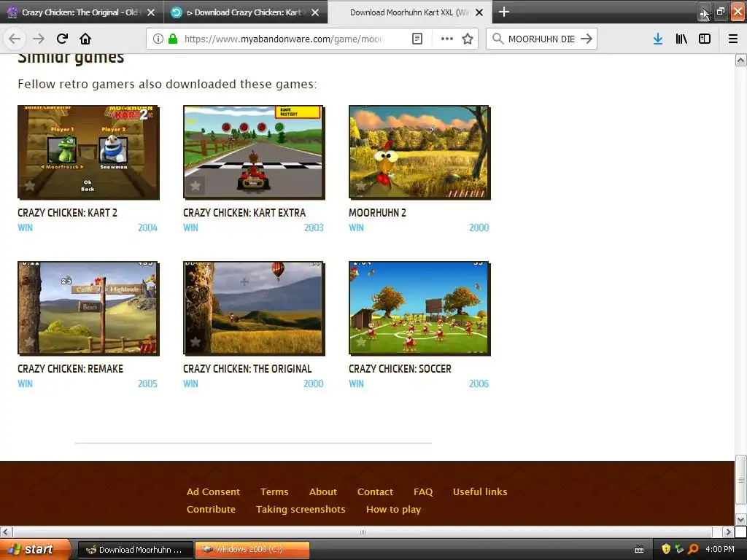Open the library bookshelf icon

pyautogui.click(x=681, y=39)
